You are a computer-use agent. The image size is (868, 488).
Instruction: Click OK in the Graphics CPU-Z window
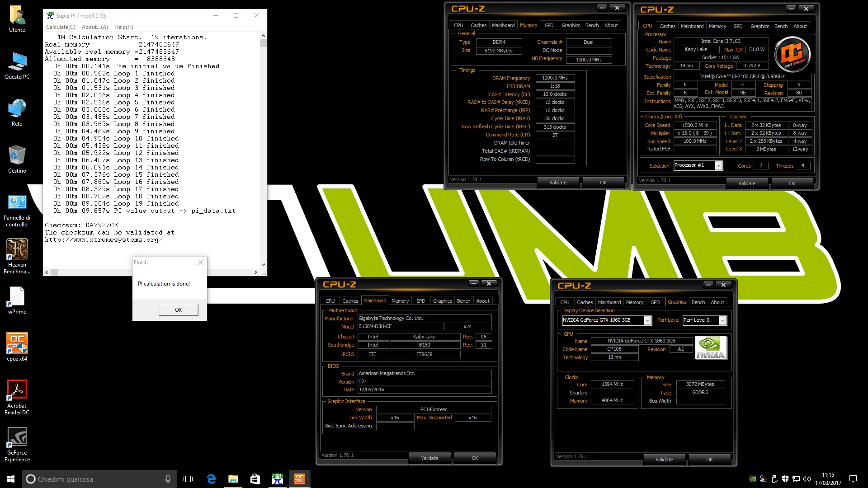pyautogui.click(x=709, y=460)
